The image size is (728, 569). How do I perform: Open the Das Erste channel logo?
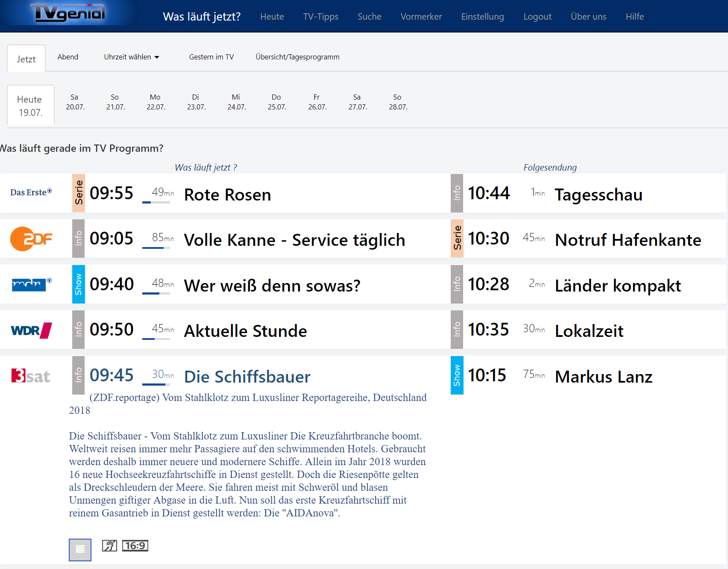[x=31, y=192]
